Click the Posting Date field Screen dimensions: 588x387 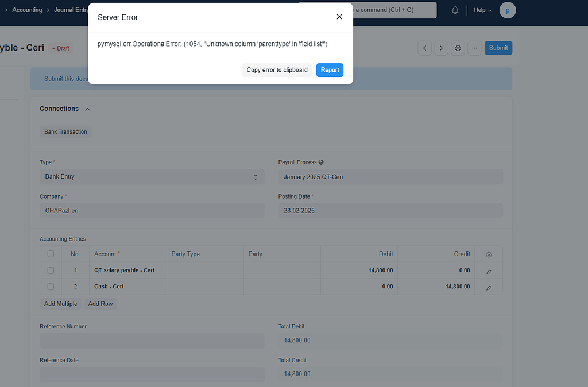point(390,211)
